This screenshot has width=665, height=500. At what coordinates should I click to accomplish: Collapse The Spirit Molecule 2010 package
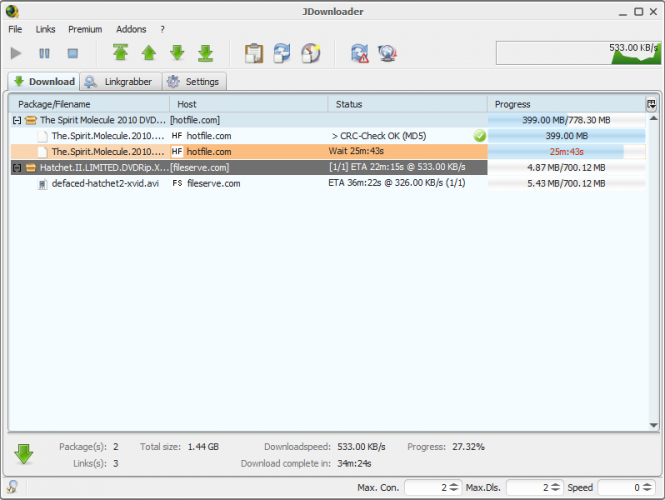tap(17, 120)
